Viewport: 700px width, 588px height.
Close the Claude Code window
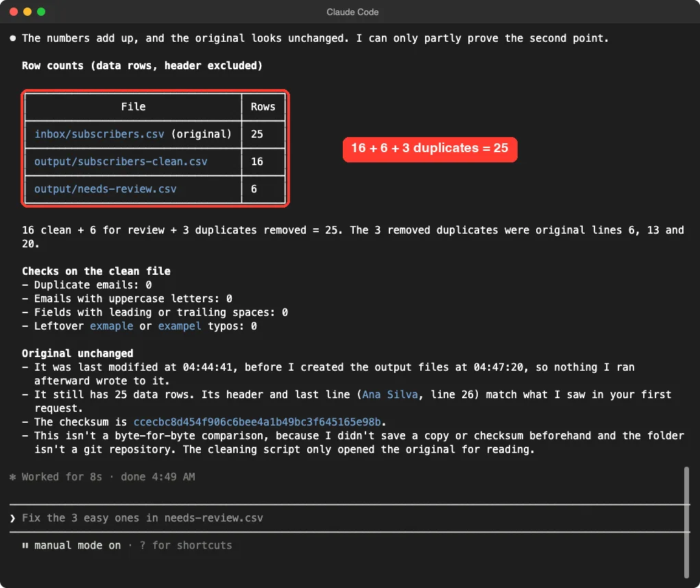(x=14, y=12)
